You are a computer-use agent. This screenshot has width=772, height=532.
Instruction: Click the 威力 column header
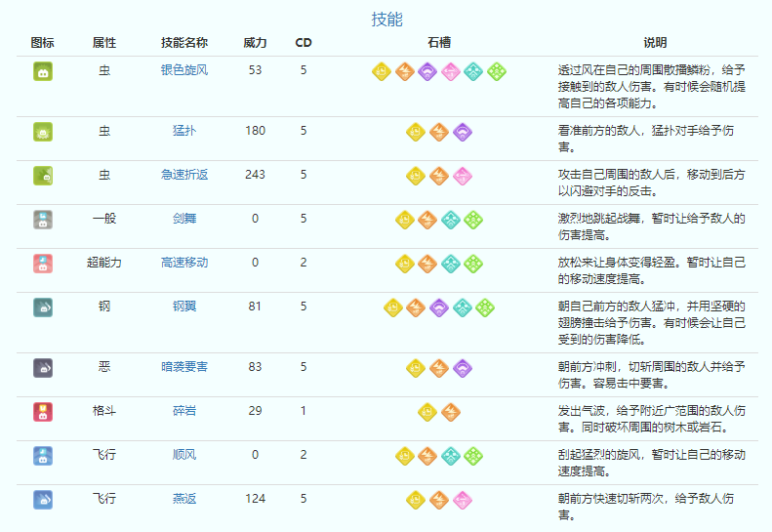point(255,43)
